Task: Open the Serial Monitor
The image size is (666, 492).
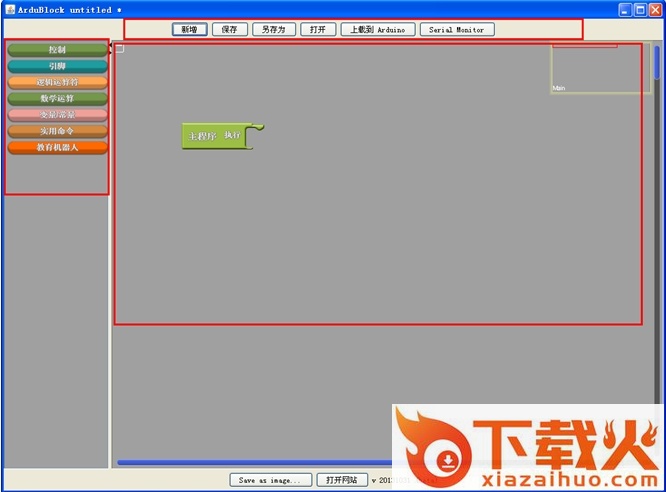Action: pyautogui.click(x=457, y=29)
